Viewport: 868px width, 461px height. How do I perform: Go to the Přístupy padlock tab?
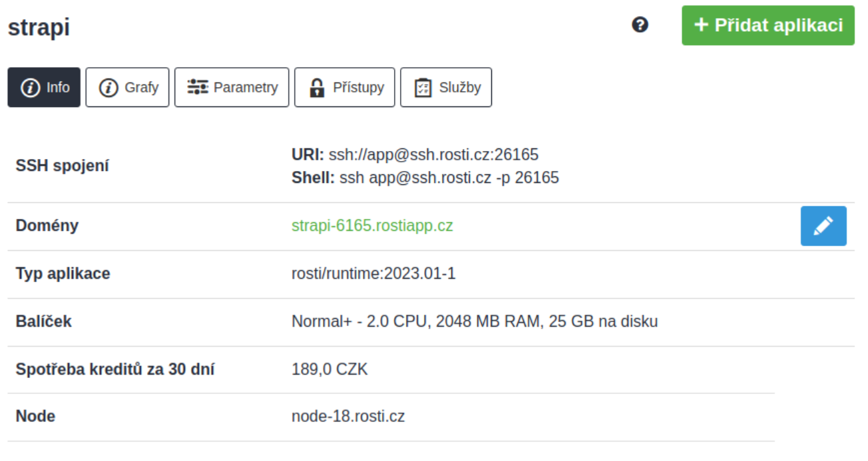345,87
